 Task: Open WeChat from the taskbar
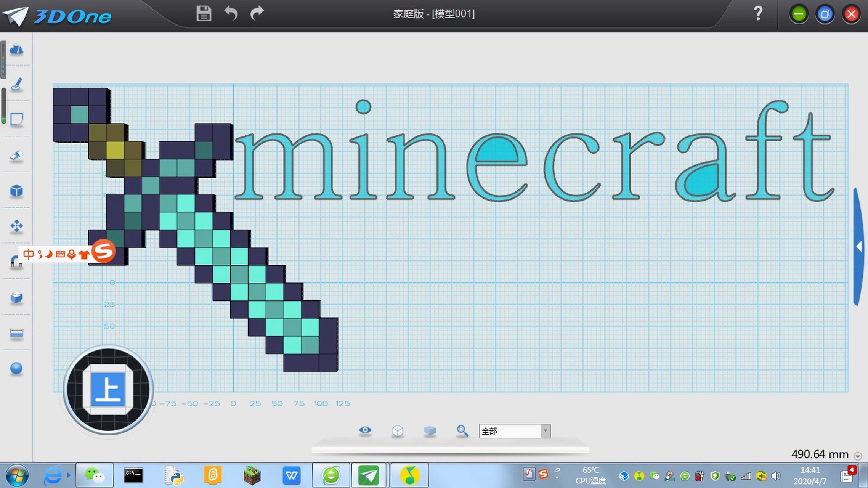pyautogui.click(x=94, y=475)
